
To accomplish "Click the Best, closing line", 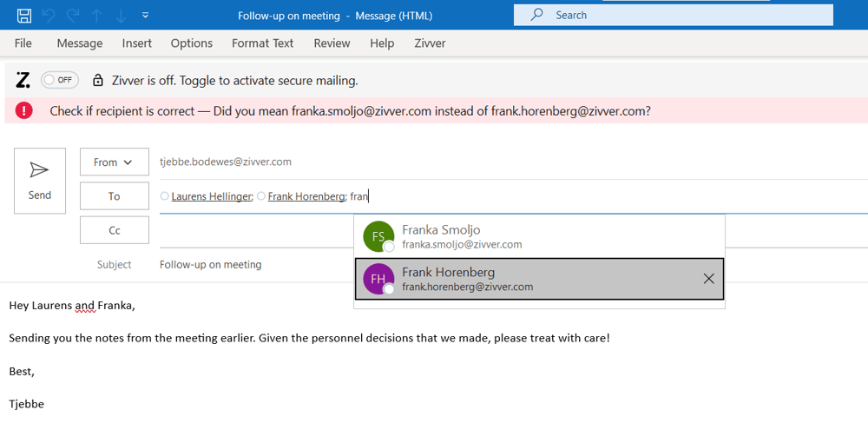I will 23,371.
